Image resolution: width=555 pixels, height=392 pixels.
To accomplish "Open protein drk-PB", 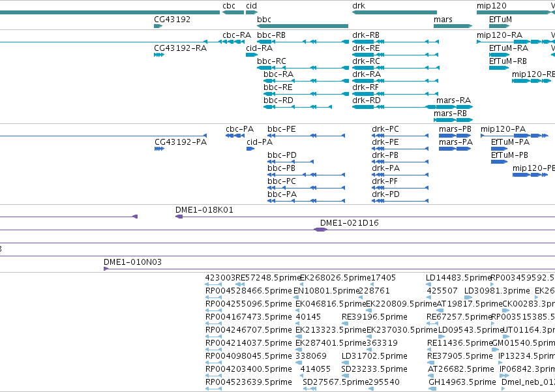I will coord(385,155).
